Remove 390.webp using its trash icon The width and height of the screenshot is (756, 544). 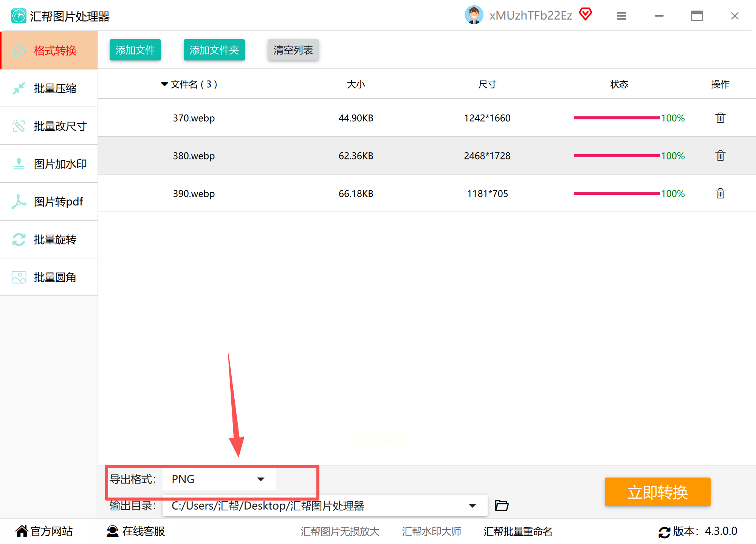point(720,193)
